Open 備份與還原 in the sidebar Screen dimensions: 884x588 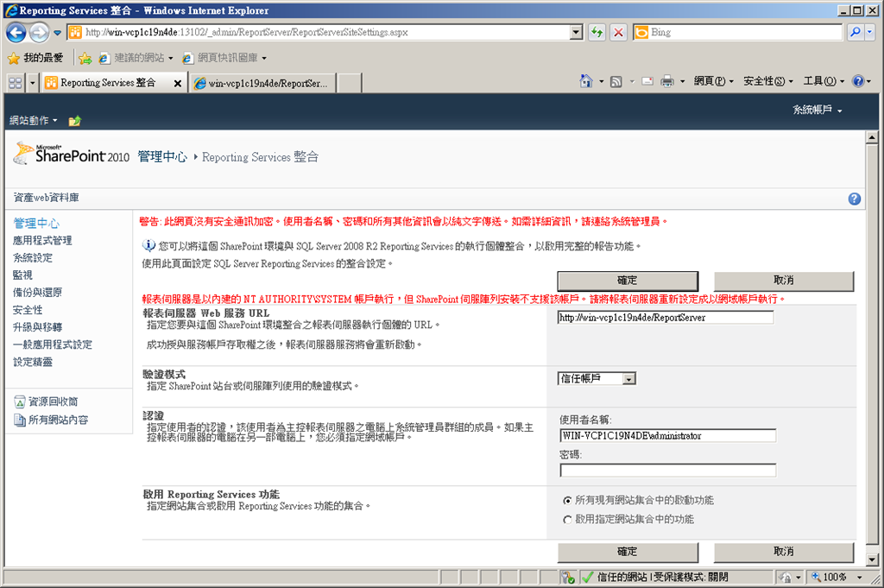[x=37, y=293]
